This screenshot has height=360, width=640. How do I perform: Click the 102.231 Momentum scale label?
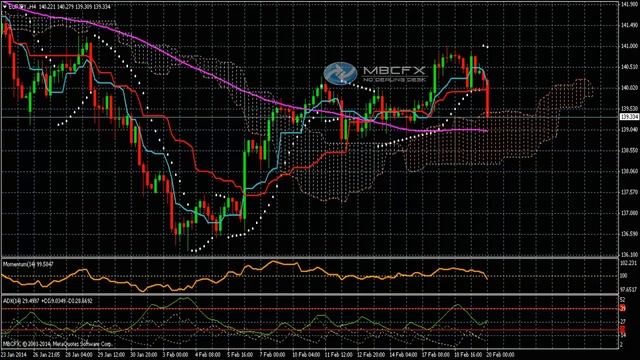coord(629,263)
